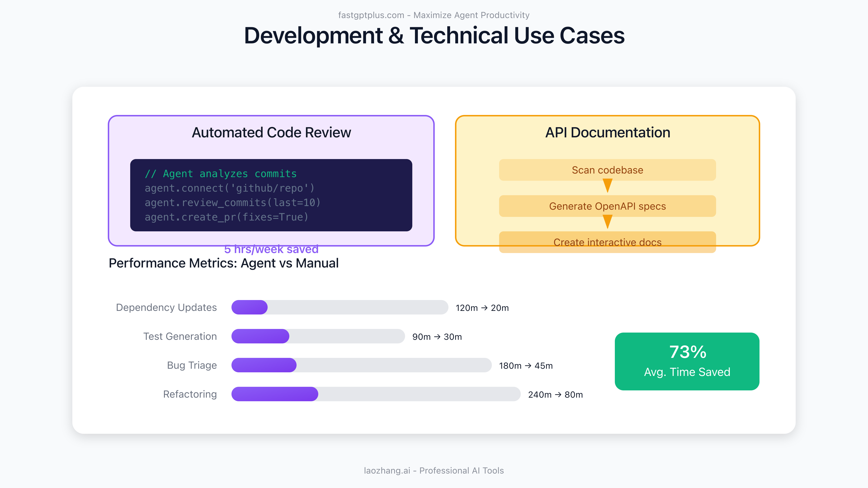Click the '5 hrs/week saved' label
This screenshot has width=868, height=488.
pos(271,249)
